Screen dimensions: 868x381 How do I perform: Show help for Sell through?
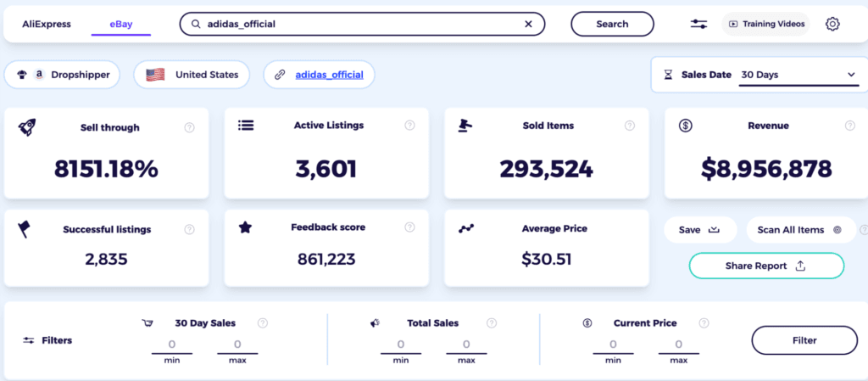(x=189, y=128)
